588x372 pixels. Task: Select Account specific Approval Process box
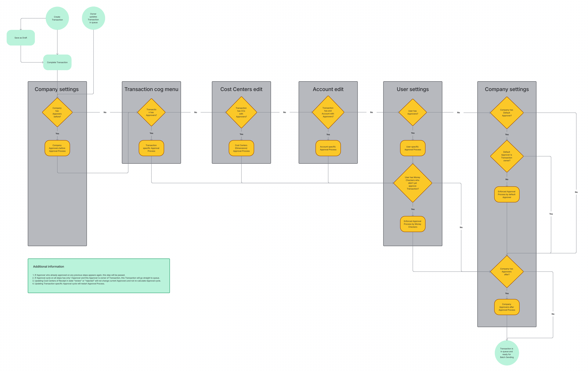[x=328, y=148]
